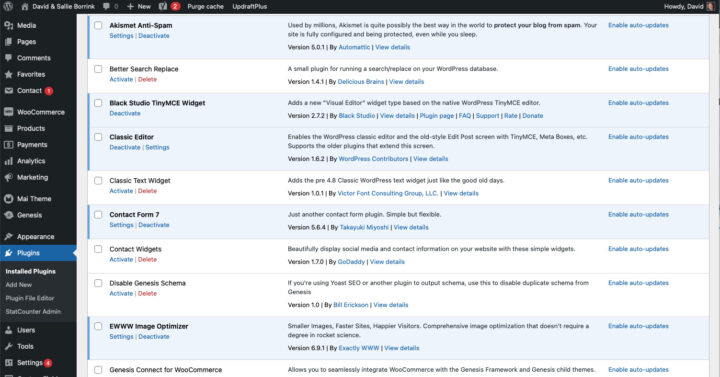Activate the Better Search Replace plugin
Screen dimensions: 720x377
coord(121,79)
